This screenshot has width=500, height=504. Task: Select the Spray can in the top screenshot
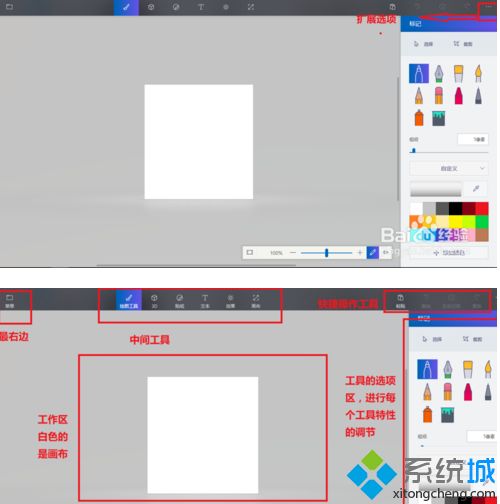tap(419, 118)
